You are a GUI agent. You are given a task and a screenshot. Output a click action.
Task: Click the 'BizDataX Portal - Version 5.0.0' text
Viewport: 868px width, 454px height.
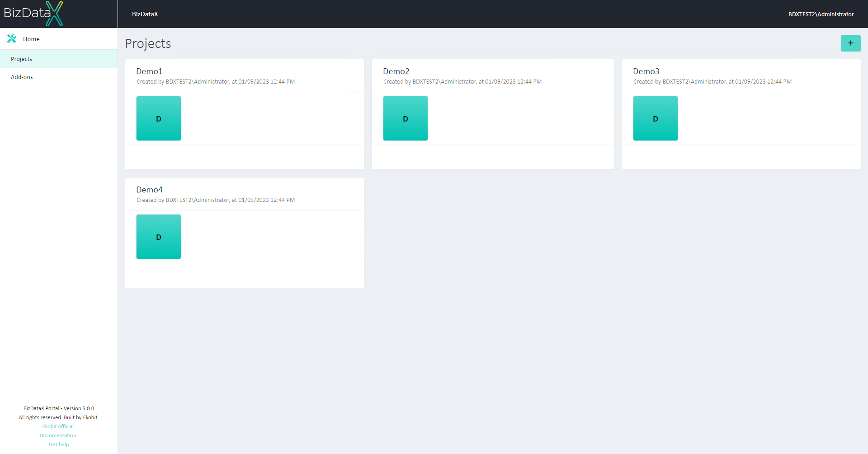click(x=59, y=408)
